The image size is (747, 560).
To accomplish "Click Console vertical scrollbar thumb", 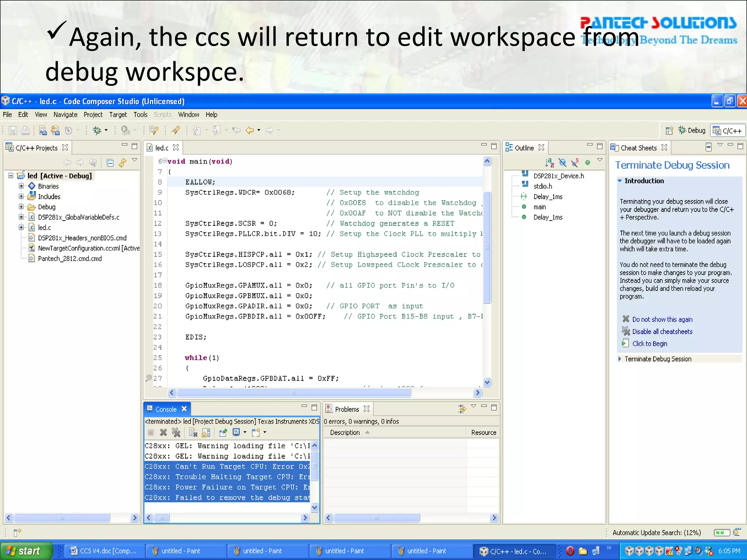I will click(x=314, y=466).
